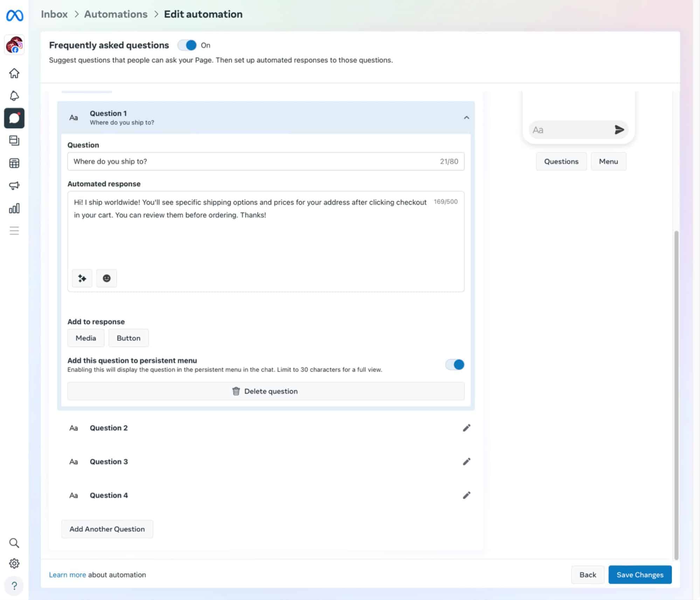Open insights via the bar chart icon
Image resolution: width=700 pixels, height=600 pixels.
tap(14, 209)
